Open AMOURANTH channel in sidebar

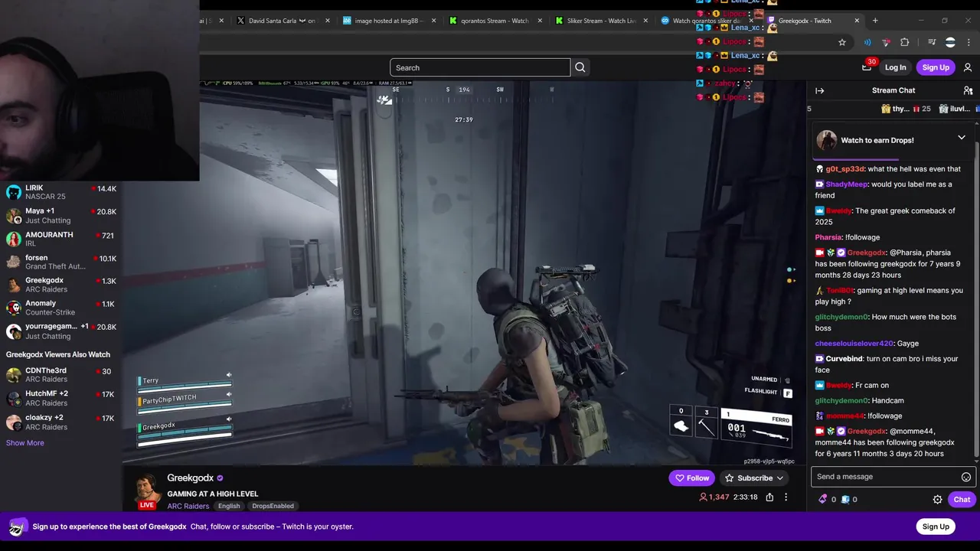pyautogui.click(x=61, y=239)
